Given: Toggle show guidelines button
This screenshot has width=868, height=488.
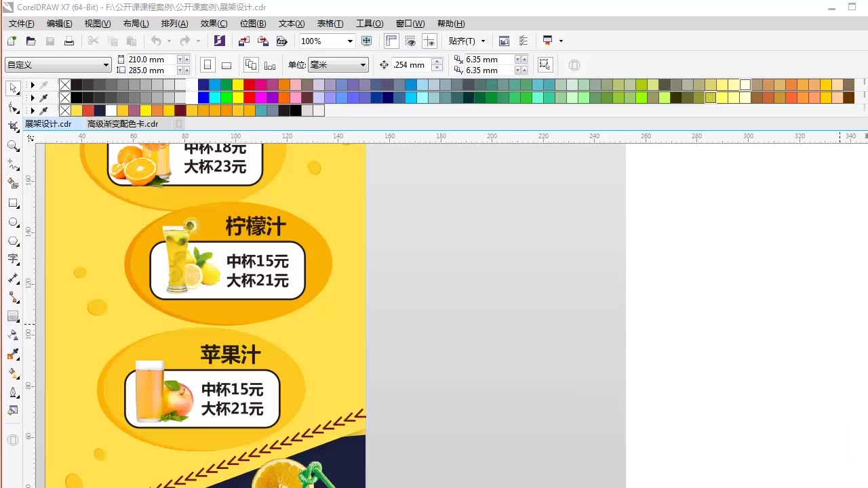Looking at the screenshot, I should click(429, 41).
